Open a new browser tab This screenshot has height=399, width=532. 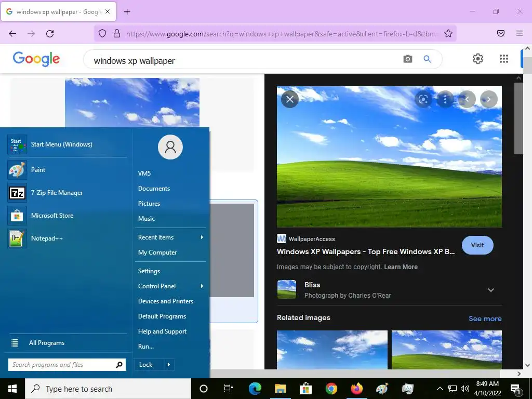pyautogui.click(x=127, y=12)
